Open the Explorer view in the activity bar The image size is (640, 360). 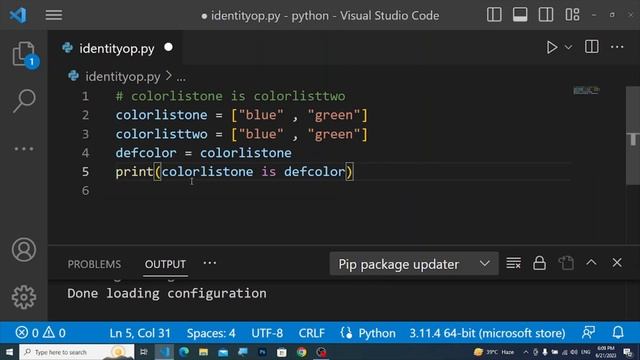tap(24, 54)
